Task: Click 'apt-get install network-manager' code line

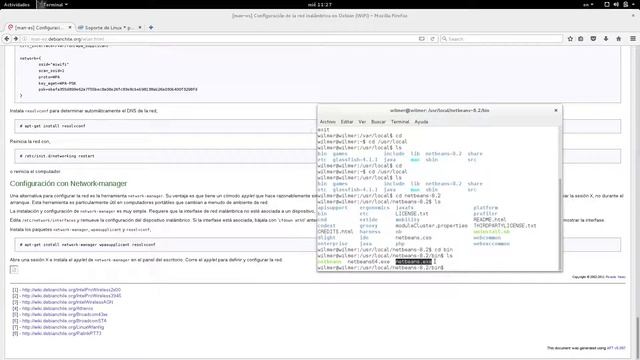Action: (x=87, y=244)
